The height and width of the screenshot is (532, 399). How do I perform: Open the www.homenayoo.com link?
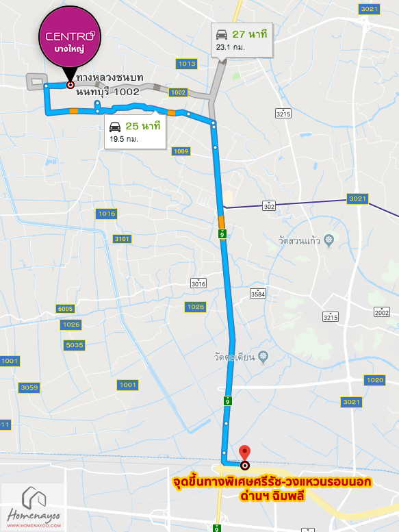pyautogui.click(x=34, y=526)
